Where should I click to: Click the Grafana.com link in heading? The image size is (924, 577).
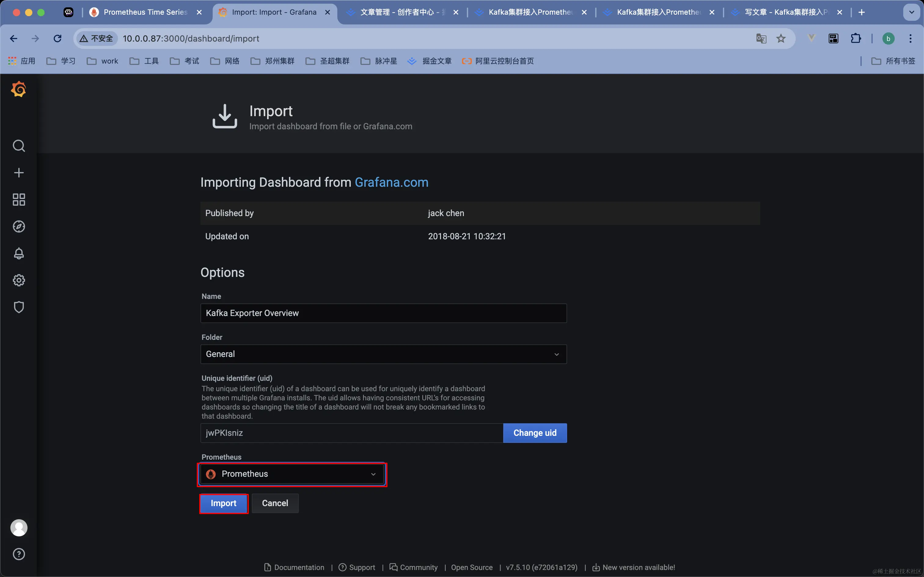(391, 182)
